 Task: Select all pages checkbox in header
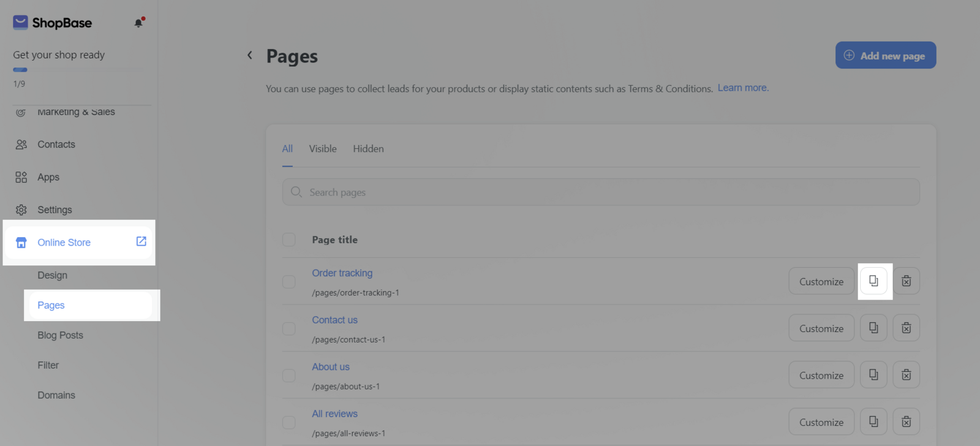(289, 240)
